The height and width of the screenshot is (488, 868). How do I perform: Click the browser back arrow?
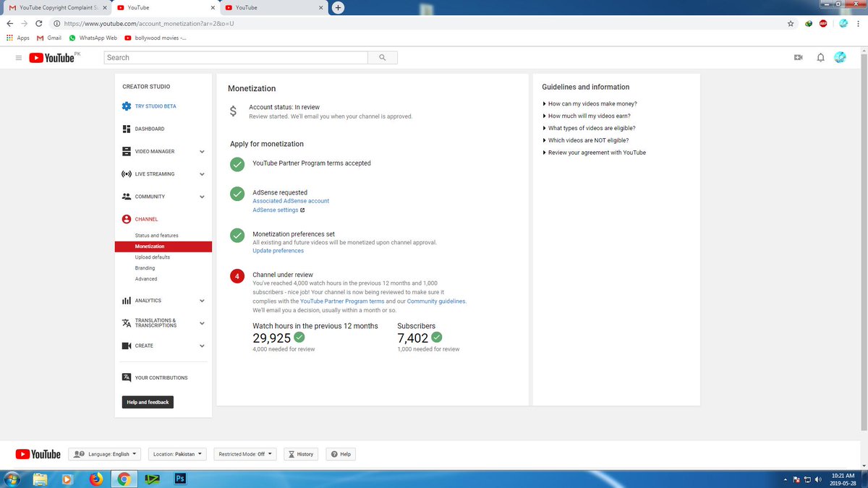pyautogui.click(x=9, y=24)
